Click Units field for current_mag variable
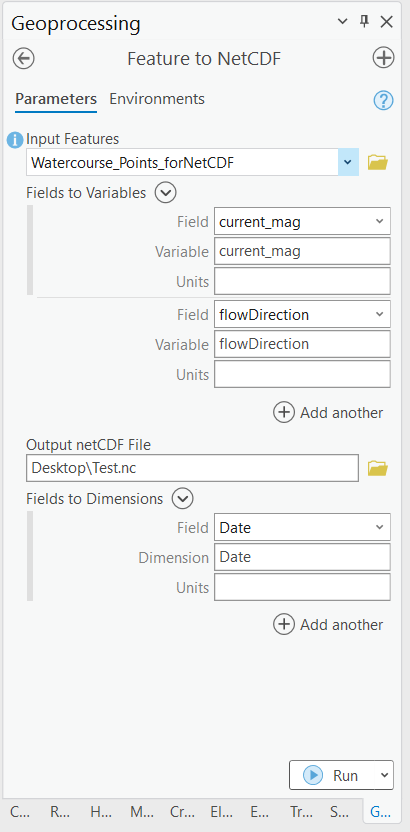The height and width of the screenshot is (832, 410). click(x=302, y=281)
